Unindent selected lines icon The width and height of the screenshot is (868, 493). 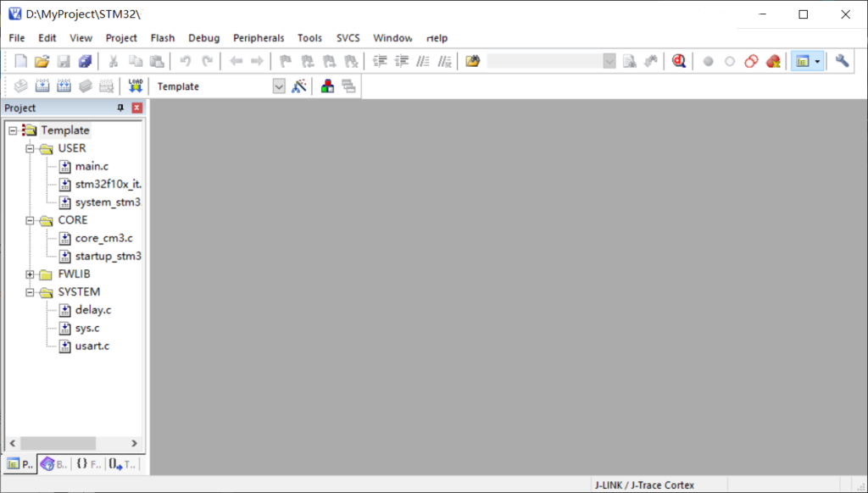401,61
